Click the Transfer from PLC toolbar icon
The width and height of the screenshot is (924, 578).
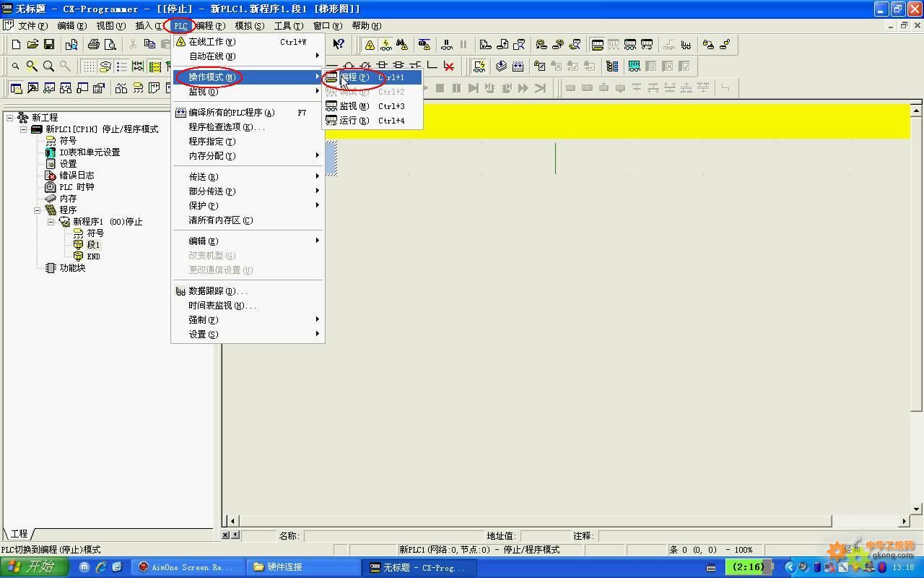502,45
